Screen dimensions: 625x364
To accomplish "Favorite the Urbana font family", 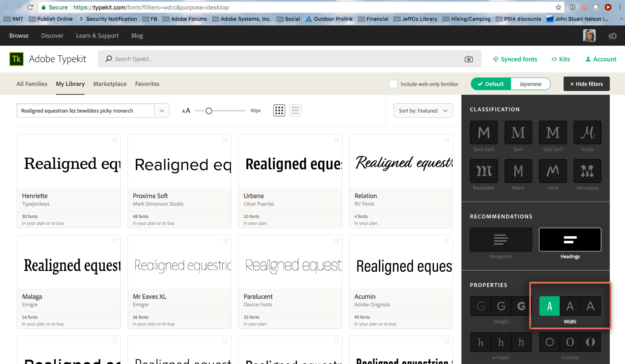I will point(336,140).
